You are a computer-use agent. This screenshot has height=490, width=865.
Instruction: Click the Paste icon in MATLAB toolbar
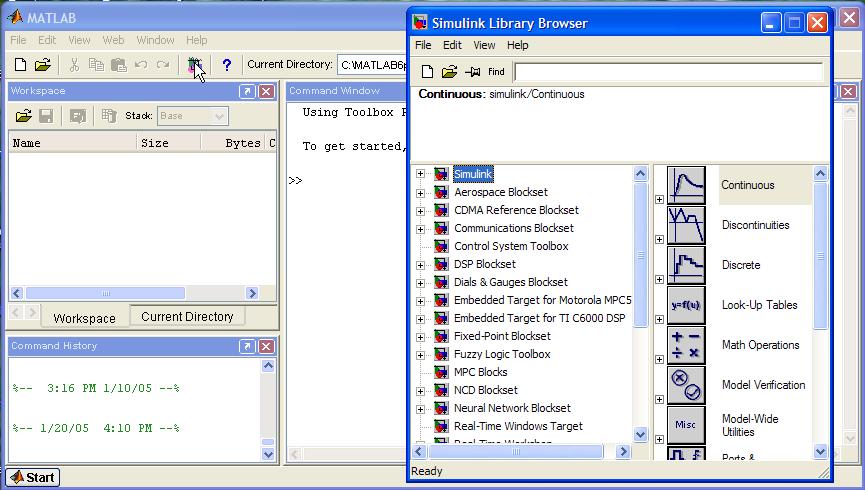[x=118, y=65]
